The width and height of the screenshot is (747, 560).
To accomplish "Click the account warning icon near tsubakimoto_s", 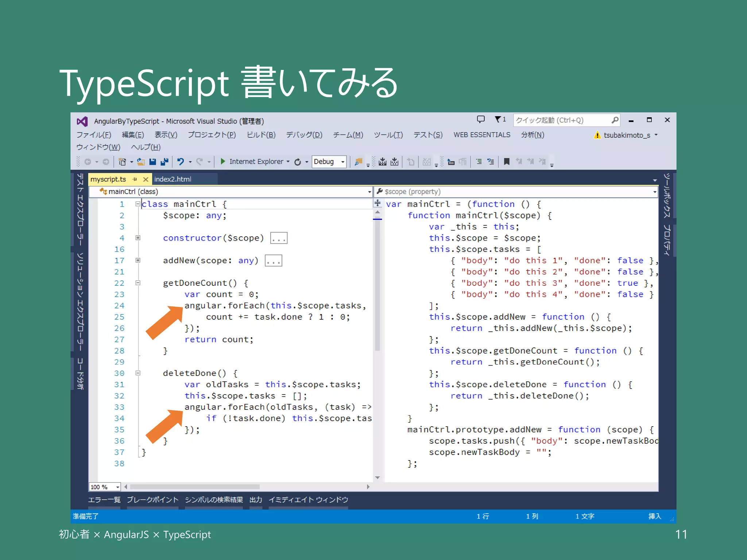I will (x=597, y=135).
